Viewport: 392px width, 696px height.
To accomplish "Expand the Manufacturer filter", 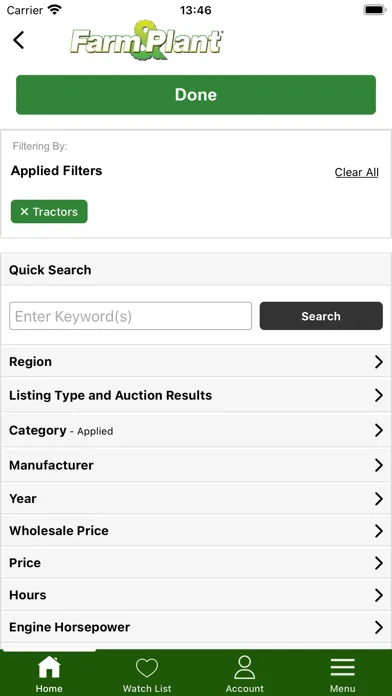I will 196,465.
